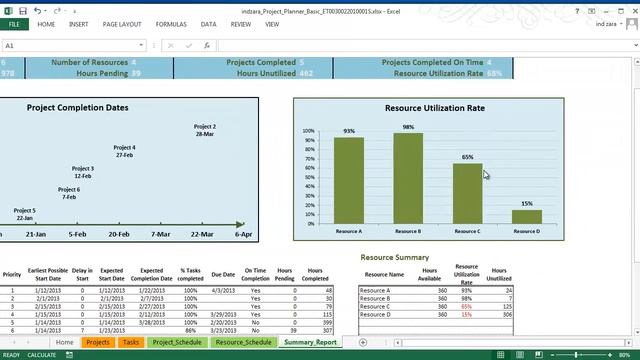
Task: Click the red 15% utilization rate cell
Action: [467, 315]
